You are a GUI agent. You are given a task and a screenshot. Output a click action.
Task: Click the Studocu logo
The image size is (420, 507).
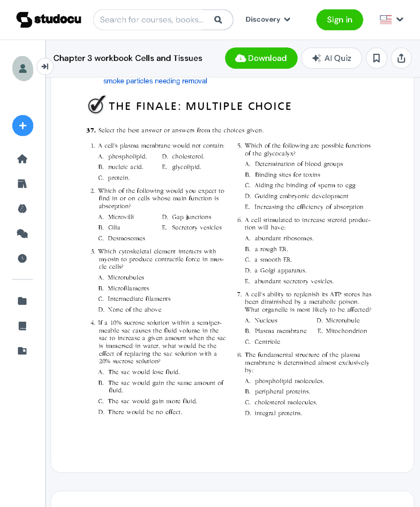tap(49, 20)
